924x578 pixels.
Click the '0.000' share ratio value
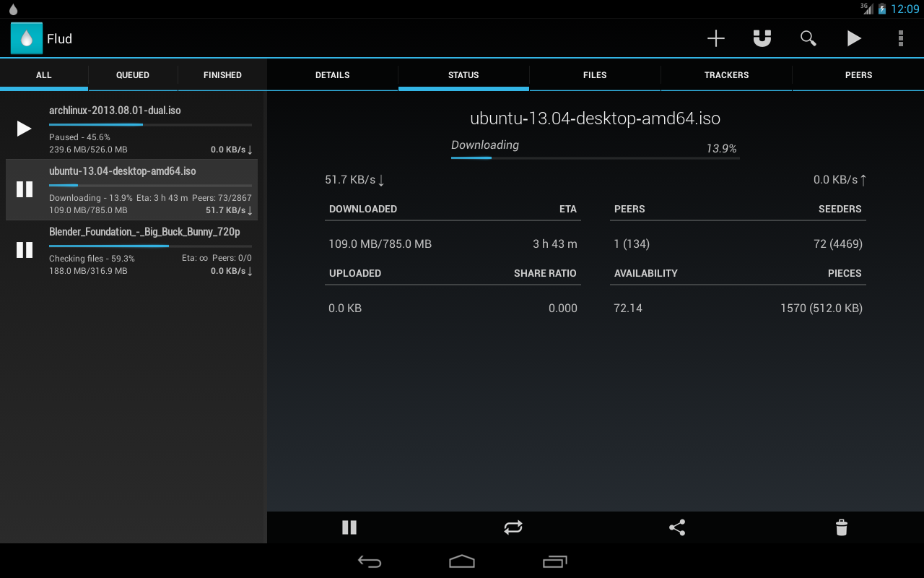click(x=563, y=309)
